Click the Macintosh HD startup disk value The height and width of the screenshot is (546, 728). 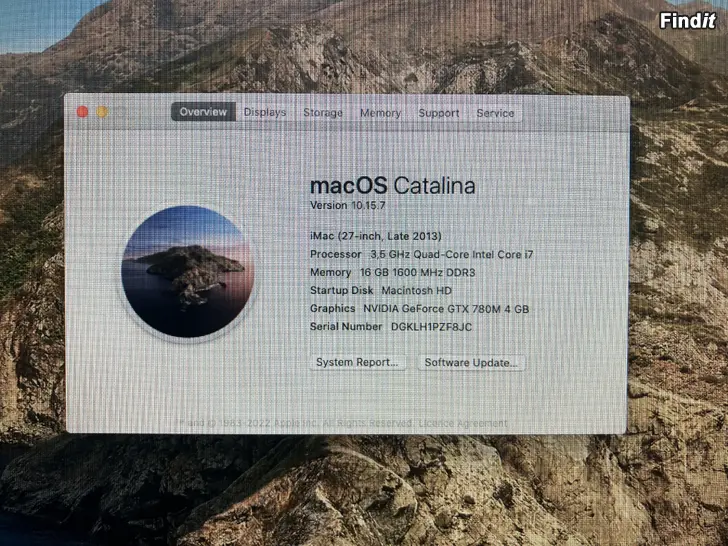416,291
